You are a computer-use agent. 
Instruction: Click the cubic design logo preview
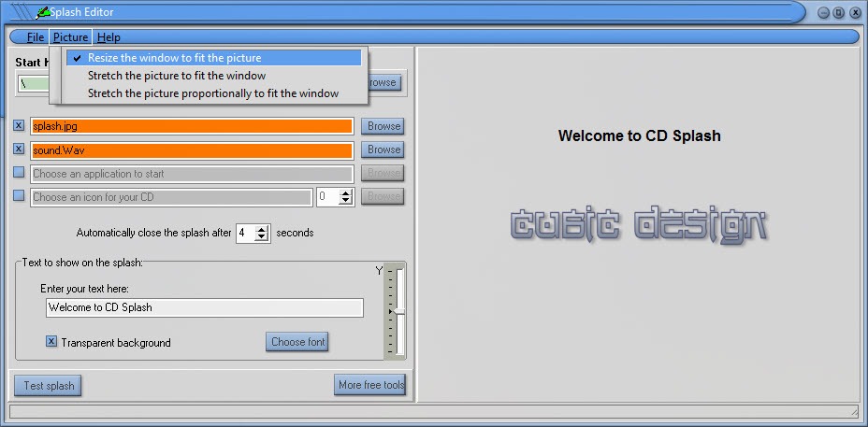(x=639, y=225)
